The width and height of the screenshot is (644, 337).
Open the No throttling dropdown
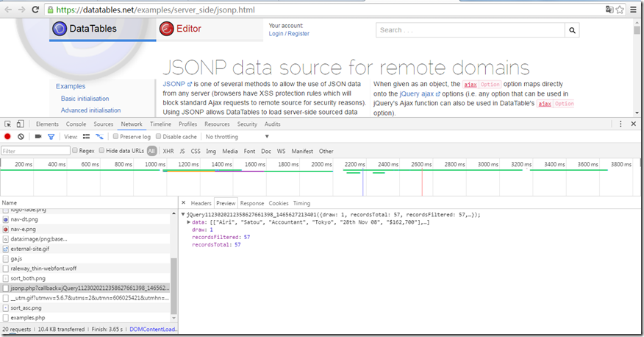237,137
